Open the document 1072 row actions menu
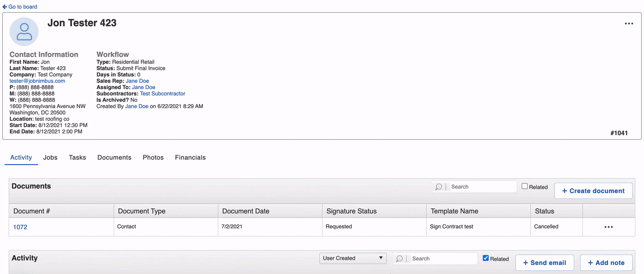The height and width of the screenshot is (274, 644). [x=608, y=227]
